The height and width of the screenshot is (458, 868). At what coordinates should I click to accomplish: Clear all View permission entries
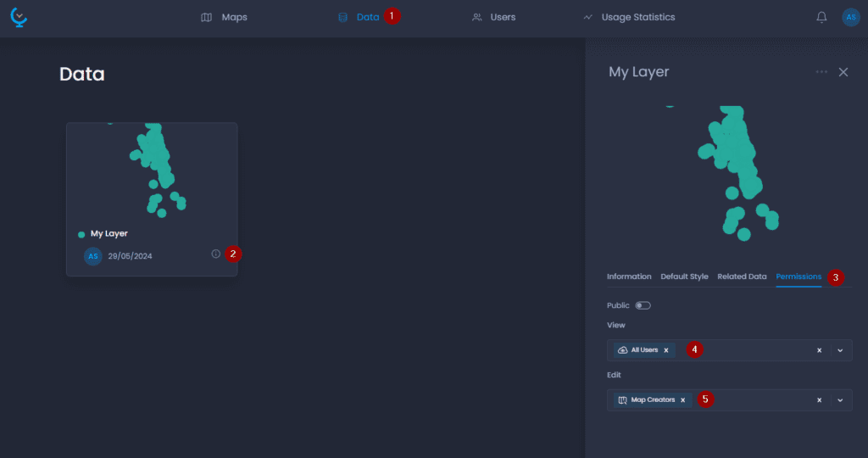820,350
